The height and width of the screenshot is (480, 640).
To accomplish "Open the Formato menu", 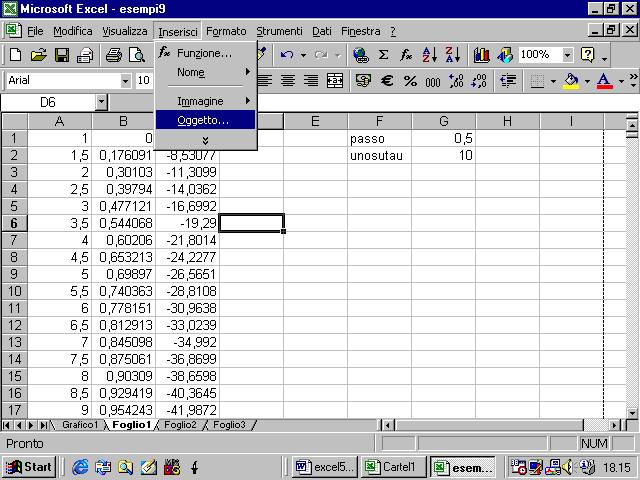I will point(226,31).
